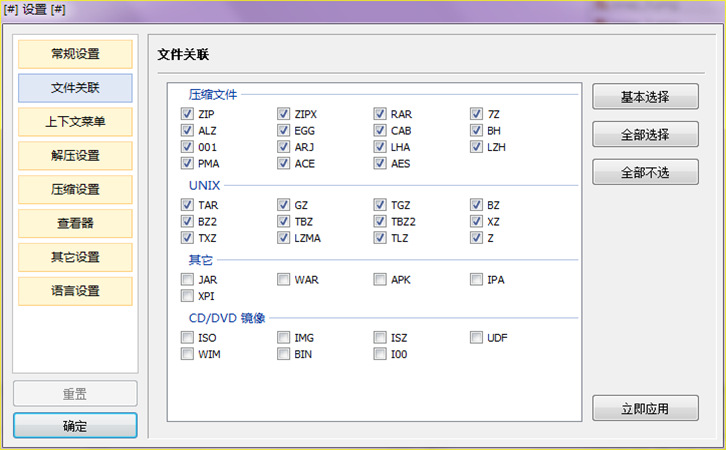Check the JAR checkbox
Viewport: 726px width, 450px height.
[x=188, y=280]
